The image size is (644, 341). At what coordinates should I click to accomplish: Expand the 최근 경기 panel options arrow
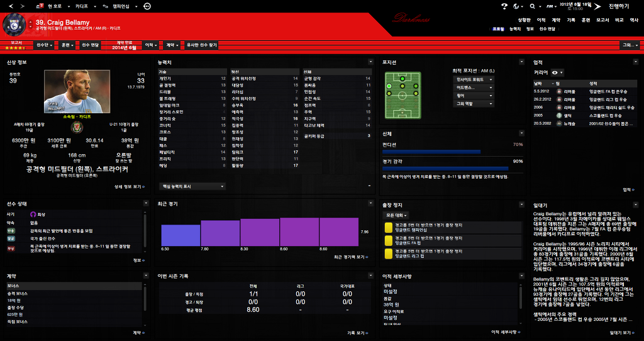(370, 203)
